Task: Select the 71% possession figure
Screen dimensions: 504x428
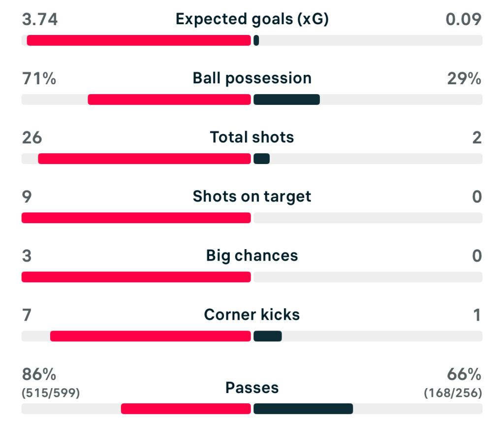Action: coord(39,78)
